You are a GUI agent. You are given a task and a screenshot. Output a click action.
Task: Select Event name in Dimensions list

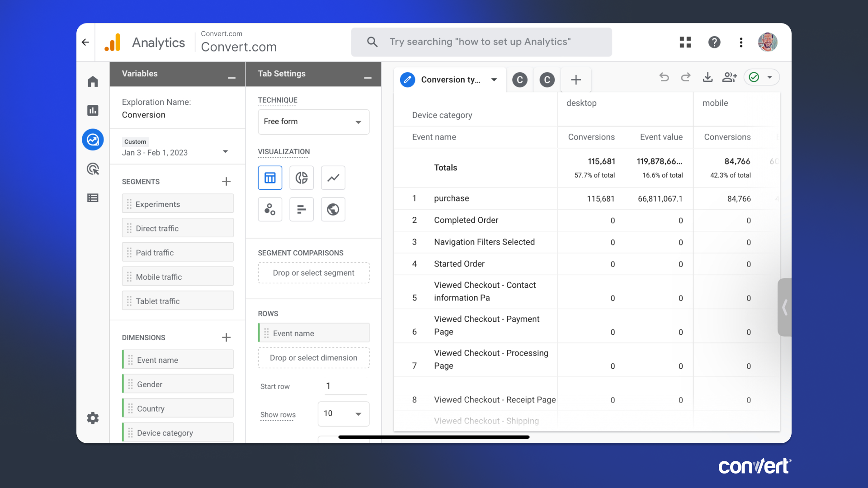(x=178, y=360)
